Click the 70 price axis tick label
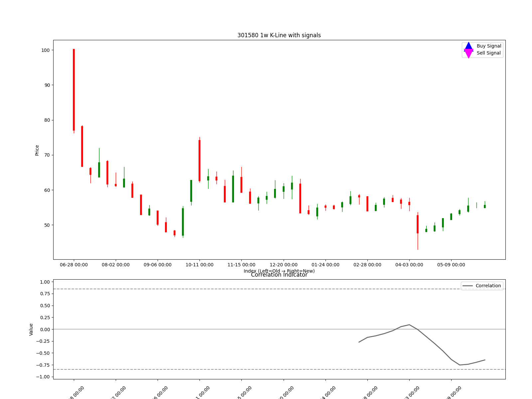Screen dimensions: 532x399 click(47, 155)
